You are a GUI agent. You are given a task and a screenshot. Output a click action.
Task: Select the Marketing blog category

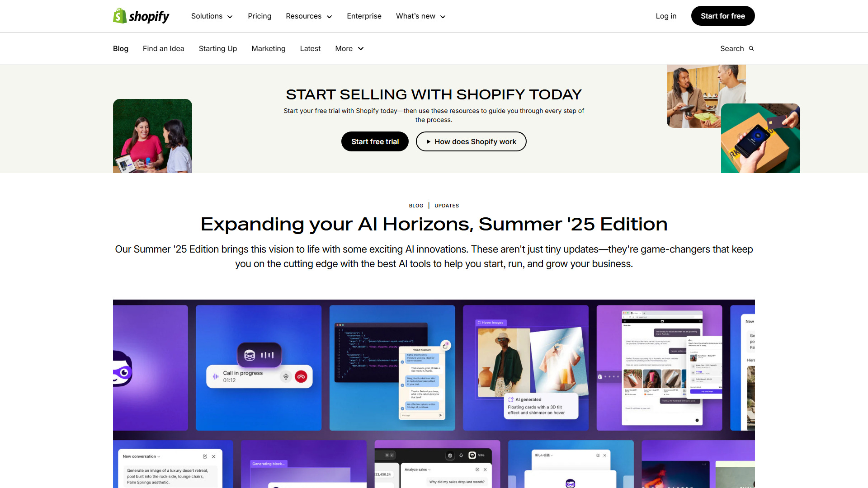coord(269,48)
